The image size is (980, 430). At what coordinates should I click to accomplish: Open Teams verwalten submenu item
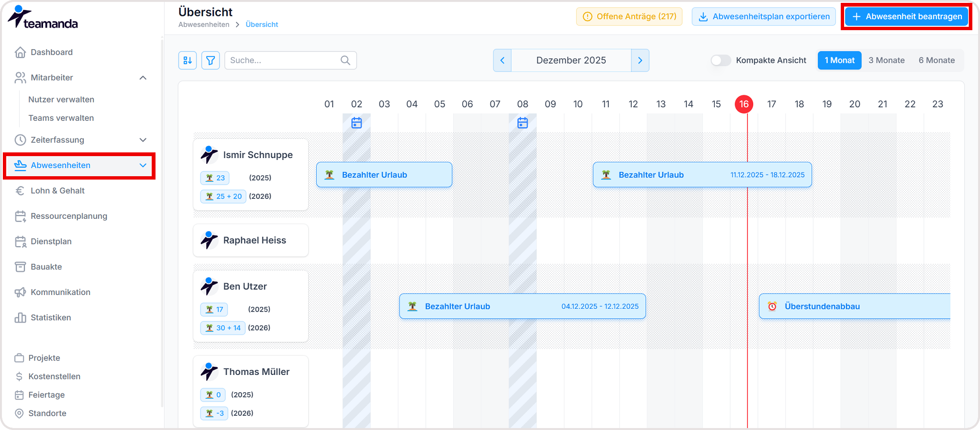[61, 118]
